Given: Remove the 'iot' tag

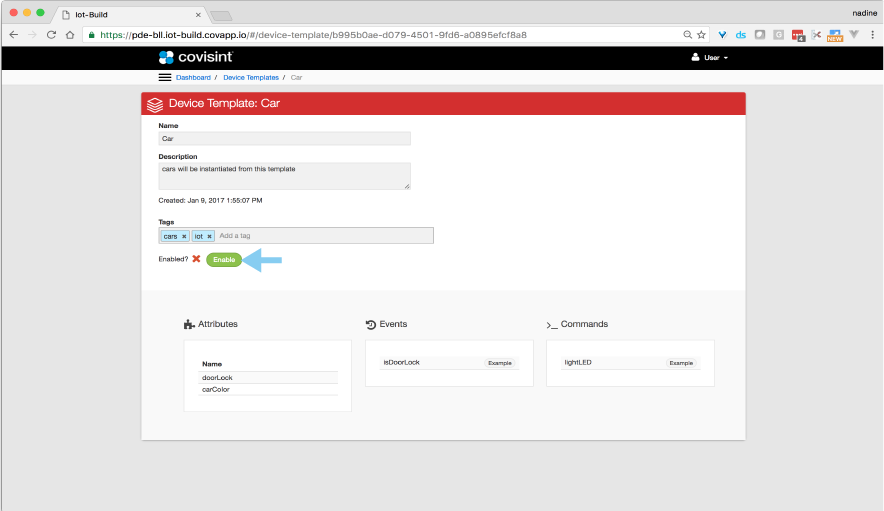Looking at the screenshot, I should (x=209, y=236).
